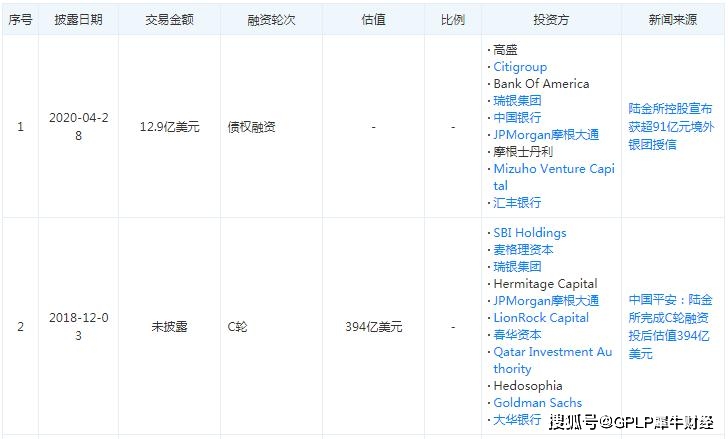Viewport: 728px width, 439px height.
Task: Open the SBI Holdings investor link
Action: click(530, 232)
